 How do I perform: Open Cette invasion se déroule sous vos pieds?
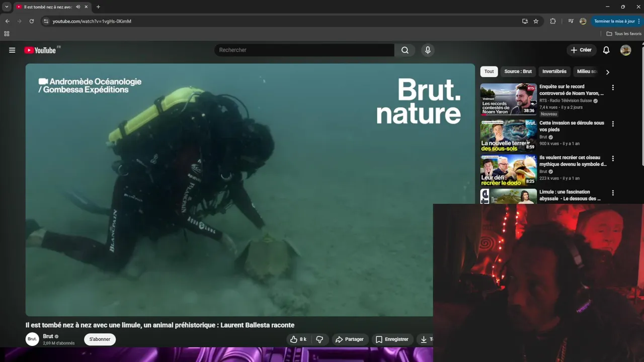572,126
